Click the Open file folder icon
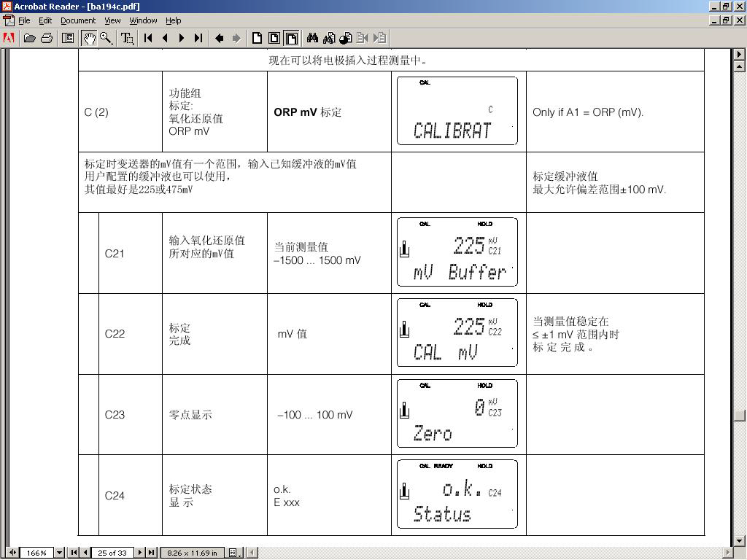Viewport: 747px width, 560px height. pyautogui.click(x=30, y=38)
